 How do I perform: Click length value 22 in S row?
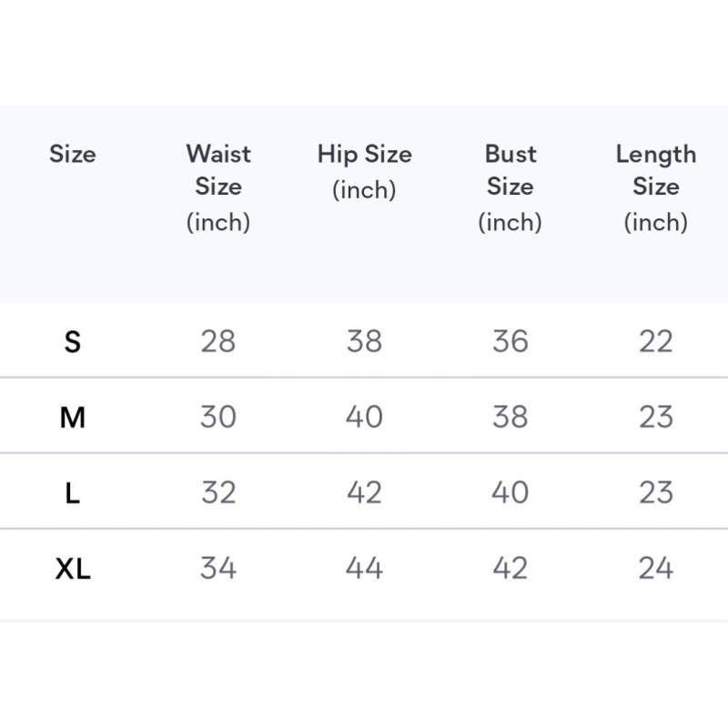click(x=656, y=341)
